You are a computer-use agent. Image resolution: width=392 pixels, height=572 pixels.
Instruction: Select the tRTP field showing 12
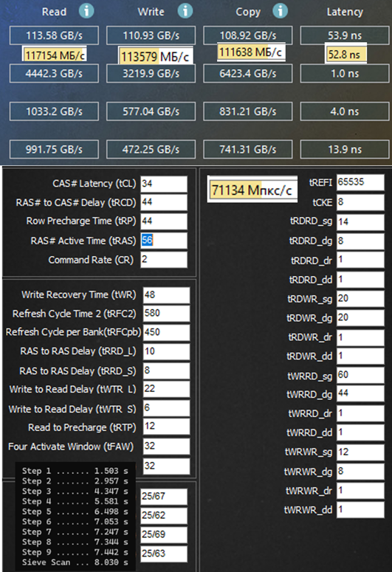(x=166, y=427)
